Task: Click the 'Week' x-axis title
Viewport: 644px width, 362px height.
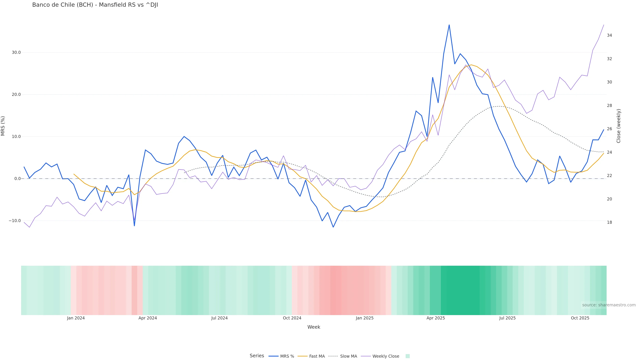Action: click(x=314, y=327)
